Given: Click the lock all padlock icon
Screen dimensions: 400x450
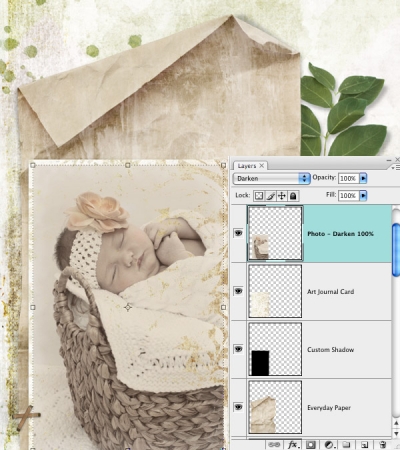Looking at the screenshot, I should (293, 196).
